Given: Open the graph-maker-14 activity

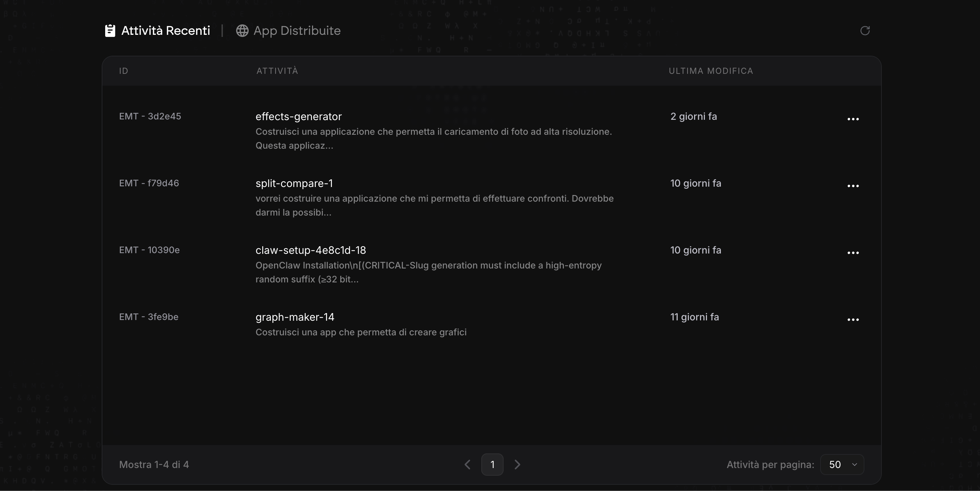Looking at the screenshot, I should coord(295,317).
